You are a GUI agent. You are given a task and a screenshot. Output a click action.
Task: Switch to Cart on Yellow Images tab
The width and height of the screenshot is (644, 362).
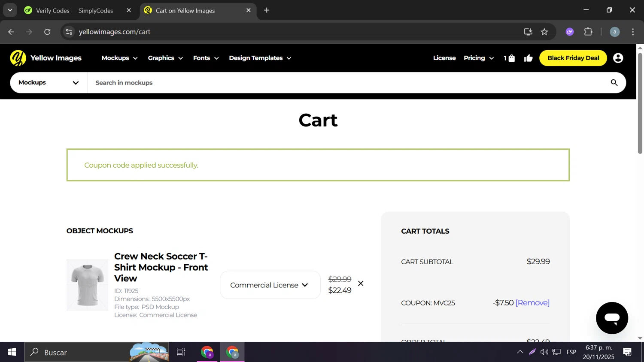pyautogui.click(x=197, y=11)
